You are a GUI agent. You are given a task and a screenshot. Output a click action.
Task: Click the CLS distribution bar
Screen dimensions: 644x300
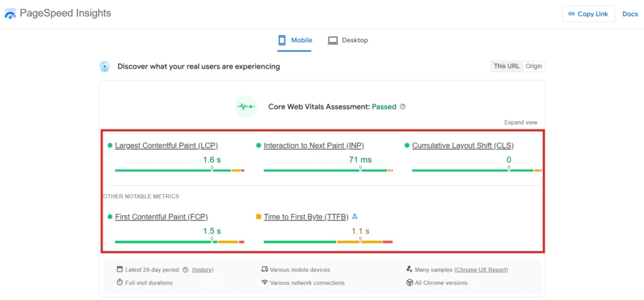(477, 170)
